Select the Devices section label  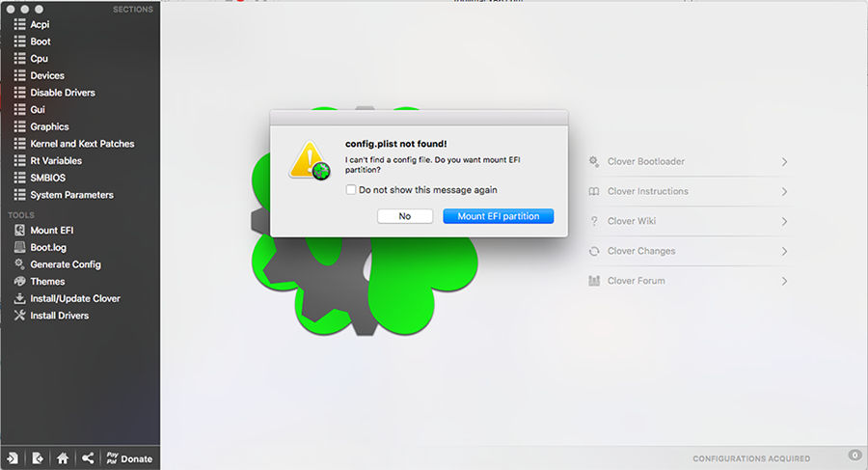[47, 75]
